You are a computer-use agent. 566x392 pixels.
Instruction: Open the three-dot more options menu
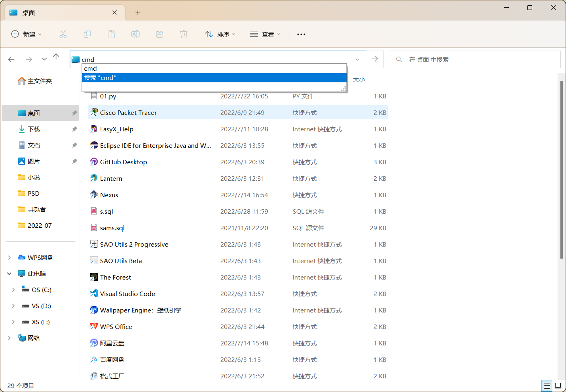(x=301, y=34)
